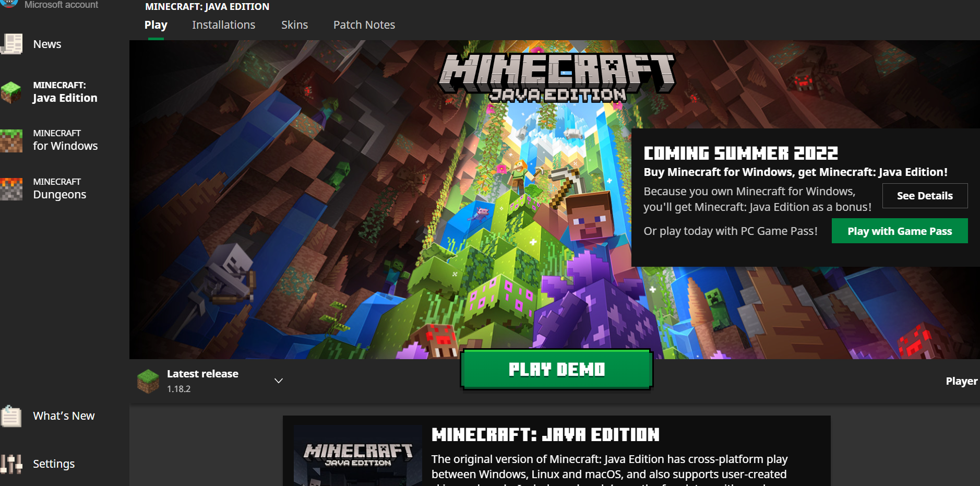This screenshot has height=486, width=980.
Task: Open the Settings sliders icon
Action: (x=11, y=464)
